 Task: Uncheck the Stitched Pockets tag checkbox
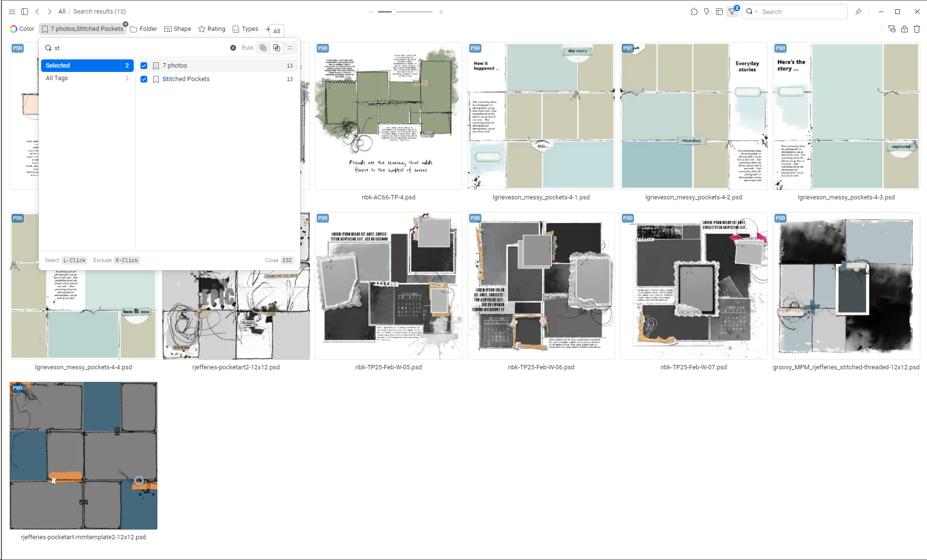(144, 79)
